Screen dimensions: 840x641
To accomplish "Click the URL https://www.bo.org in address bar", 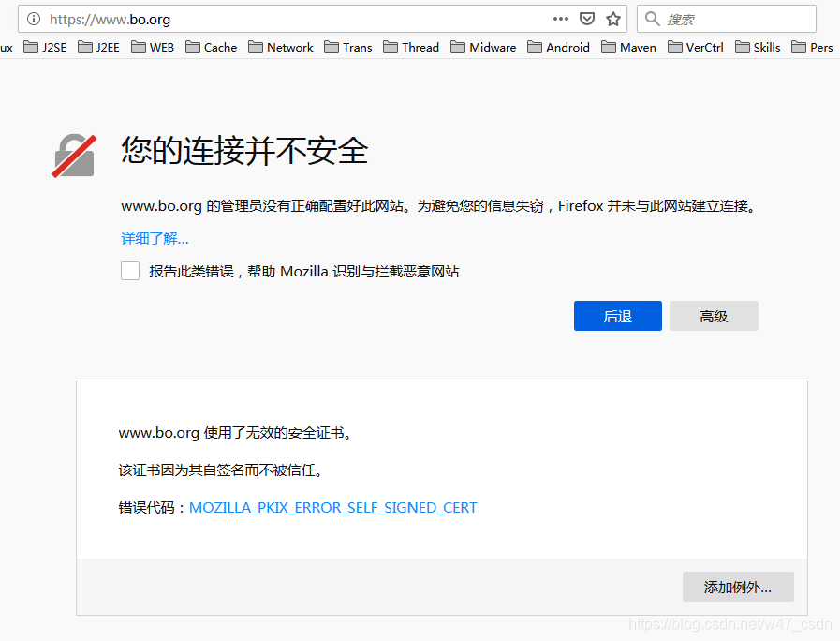I will coord(110,20).
